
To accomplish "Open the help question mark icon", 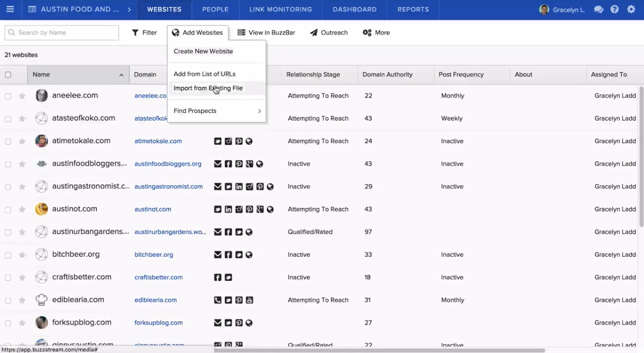I will tap(614, 10).
